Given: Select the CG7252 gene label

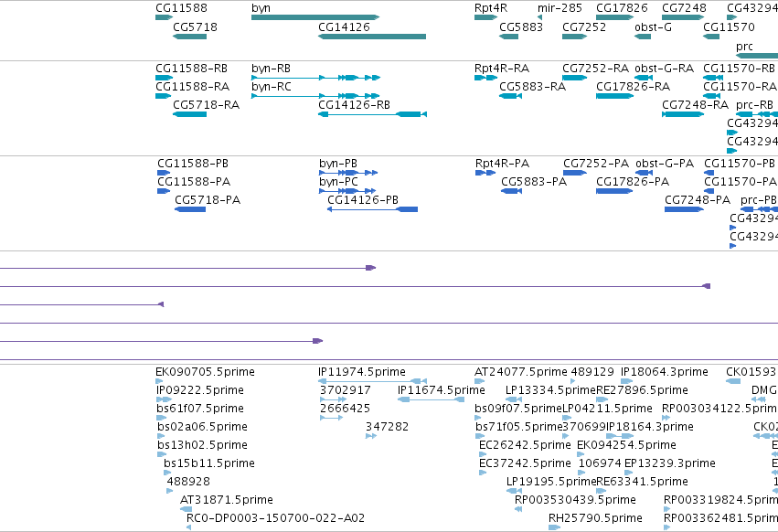Looking at the screenshot, I should (584, 27).
